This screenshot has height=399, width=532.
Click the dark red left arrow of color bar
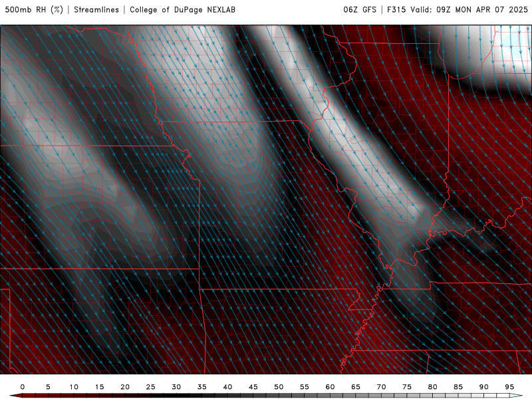[15, 396]
